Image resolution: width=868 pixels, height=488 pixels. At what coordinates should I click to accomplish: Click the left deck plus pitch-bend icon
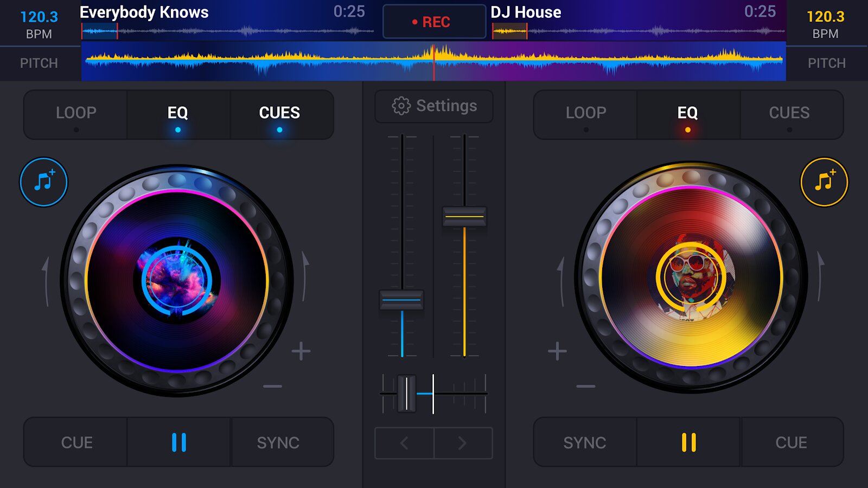[301, 351]
